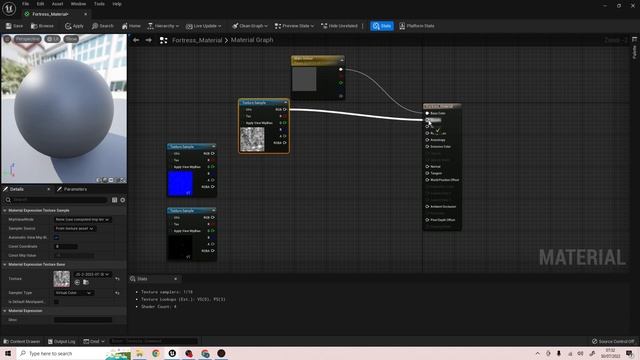Screen dimensions: 640x360
Task: Reset Texture property to default arrow
Action: 118,279
